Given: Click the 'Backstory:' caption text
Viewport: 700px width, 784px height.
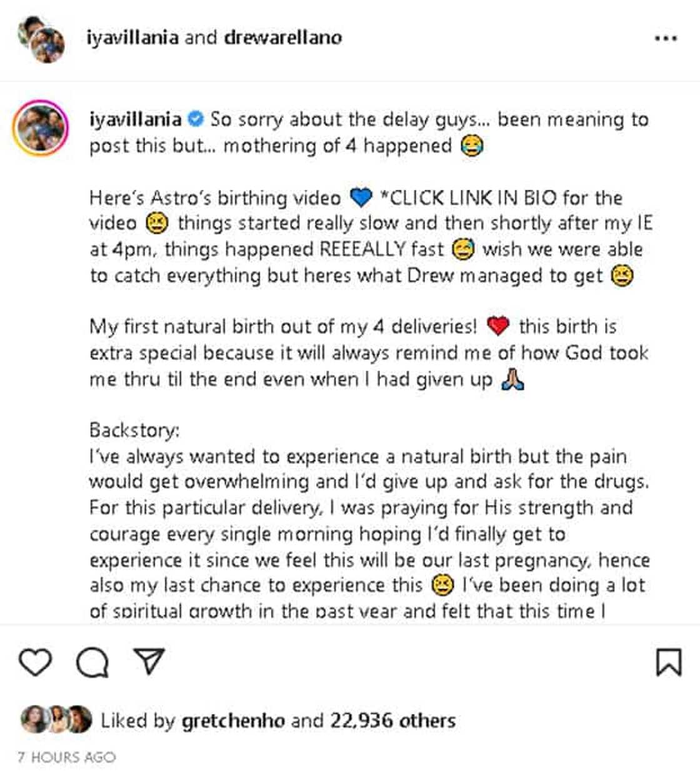Looking at the screenshot, I should click(134, 430).
